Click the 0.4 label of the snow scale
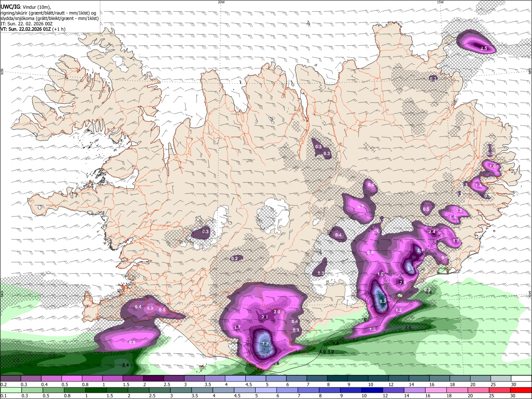Viewport: 532px width, 399px height. (x=44, y=384)
